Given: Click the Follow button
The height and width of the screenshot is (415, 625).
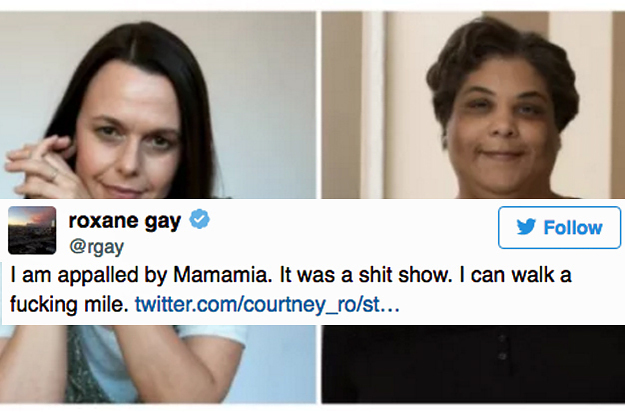Looking at the screenshot, I should (x=559, y=228).
